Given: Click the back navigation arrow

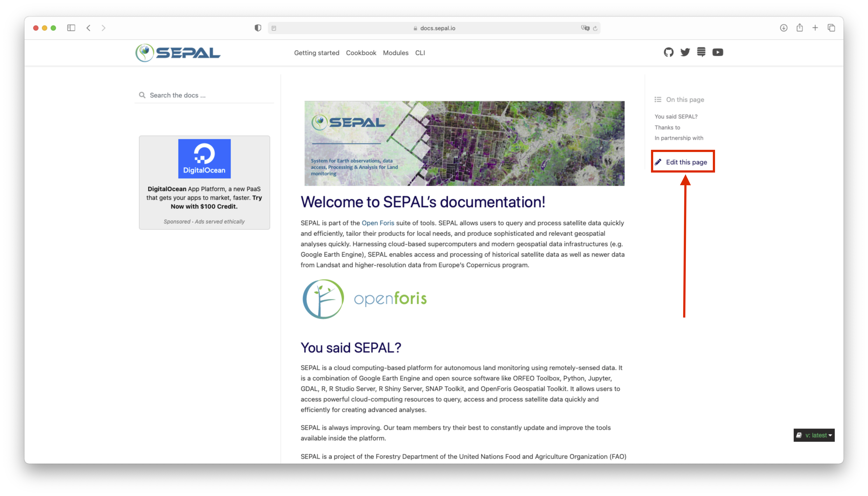Looking at the screenshot, I should click(88, 28).
